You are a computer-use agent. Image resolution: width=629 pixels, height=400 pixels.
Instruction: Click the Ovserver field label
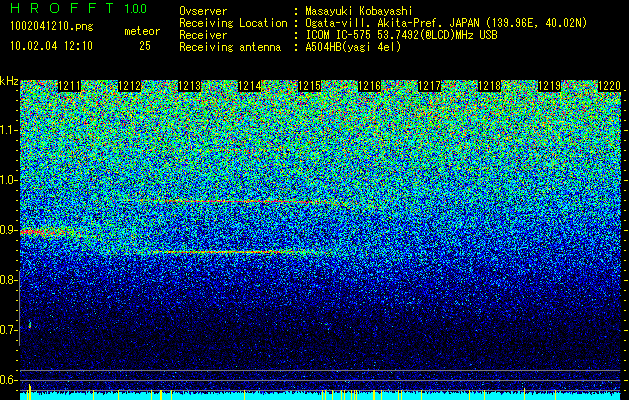[x=203, y=12]
